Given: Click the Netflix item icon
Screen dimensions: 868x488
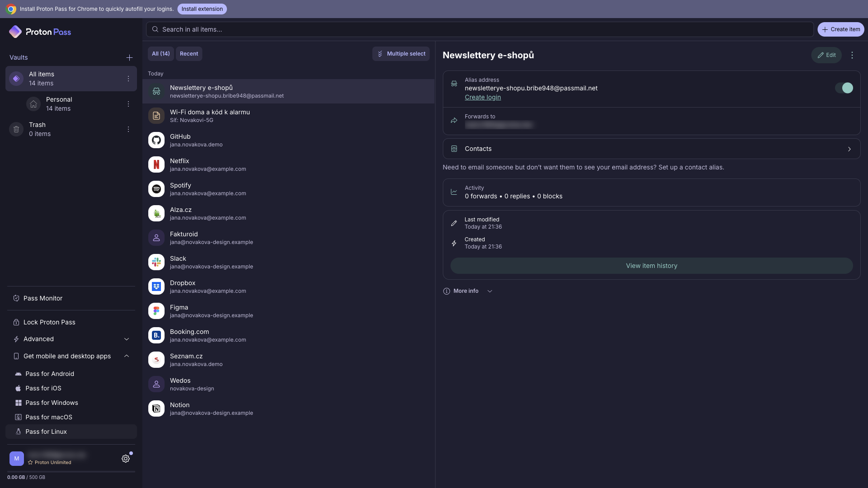Looking at the screenshot, I should click(x=156, y=164).
